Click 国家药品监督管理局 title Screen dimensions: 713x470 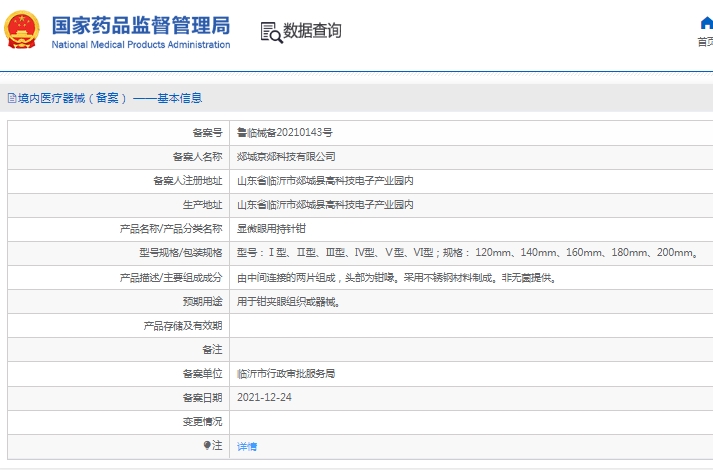coord(141,25)
